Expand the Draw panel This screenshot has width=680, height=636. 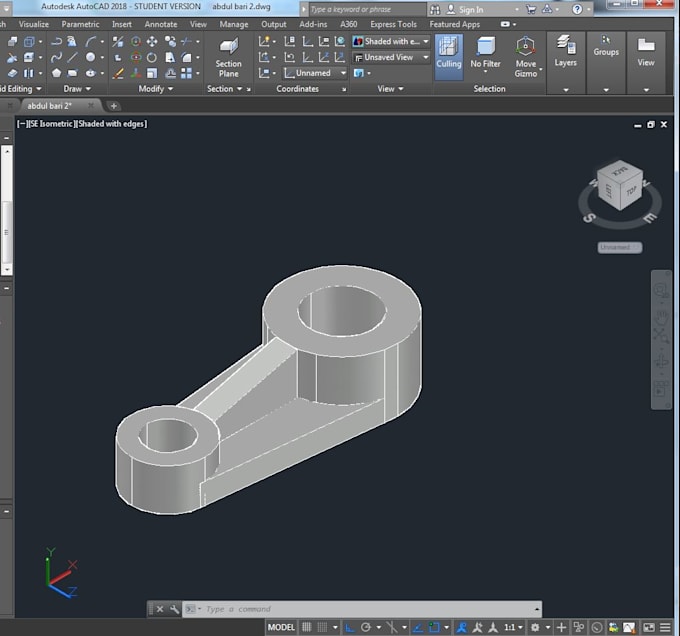[77, 88]
